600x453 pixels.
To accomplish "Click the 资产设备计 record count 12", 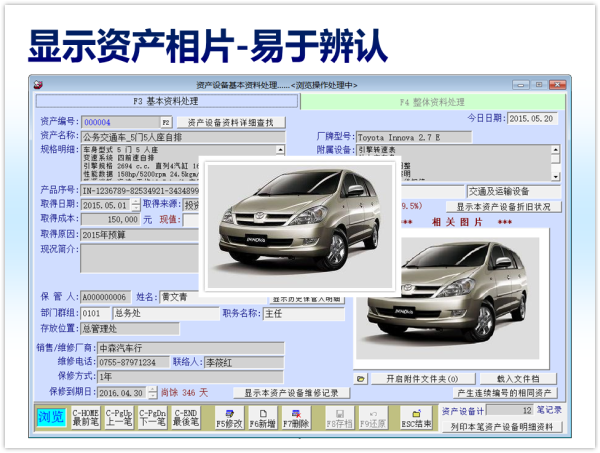I will pyautogui.click(x=510, y=411).
